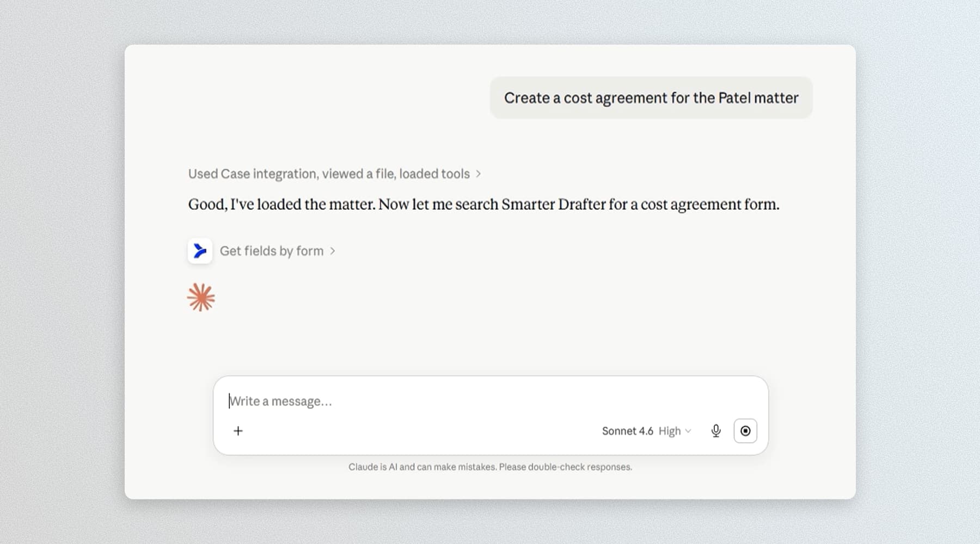980x544 pixels.
Task: Stop the response with the stop button
Action: click(745, 431)
